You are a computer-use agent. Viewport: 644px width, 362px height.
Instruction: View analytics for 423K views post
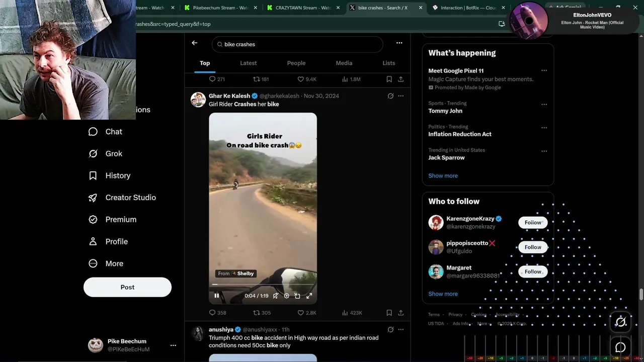click(x=352, y=313)
